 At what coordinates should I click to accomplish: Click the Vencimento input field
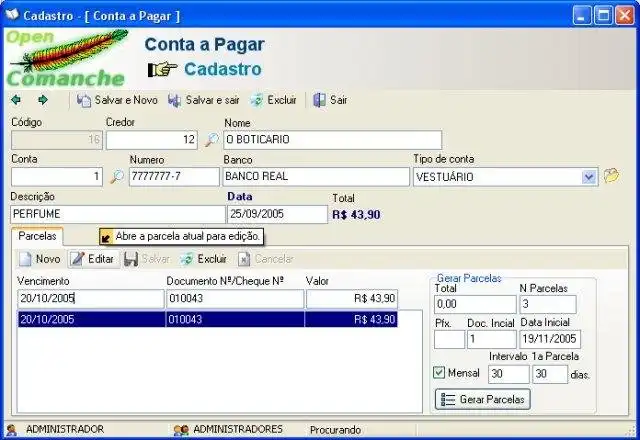91,299
